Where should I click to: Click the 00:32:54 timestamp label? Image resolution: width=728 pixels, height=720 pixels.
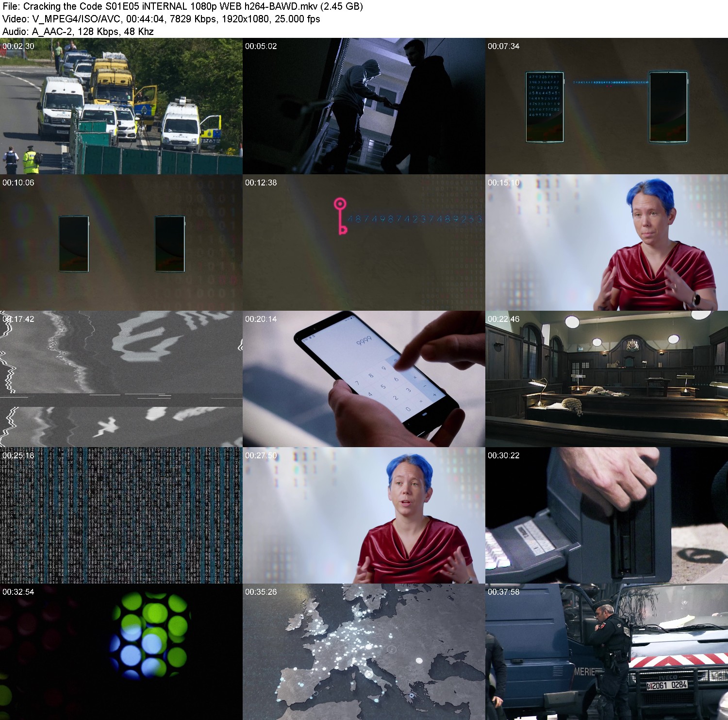(x=18, y=592)
